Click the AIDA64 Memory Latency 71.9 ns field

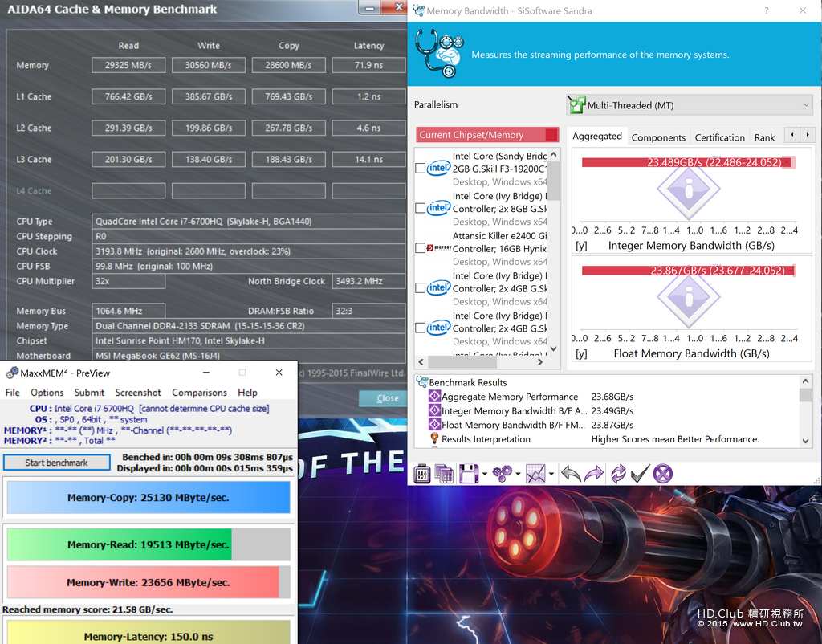368,65
